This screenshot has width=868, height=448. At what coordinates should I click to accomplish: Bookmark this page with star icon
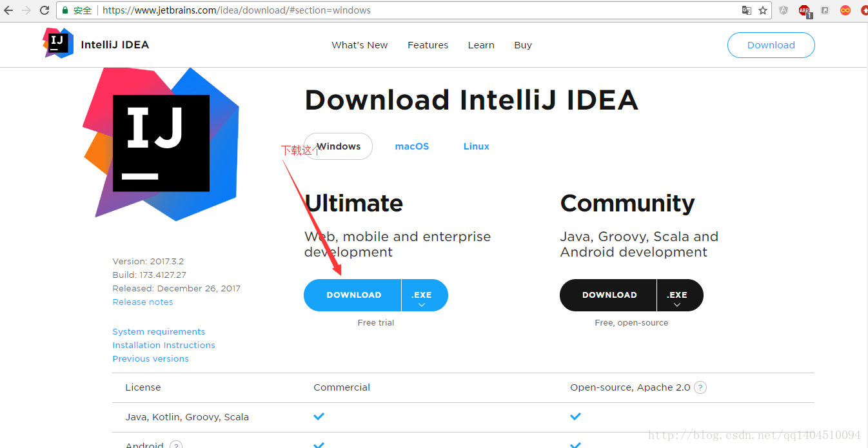[x=763, y=10]
